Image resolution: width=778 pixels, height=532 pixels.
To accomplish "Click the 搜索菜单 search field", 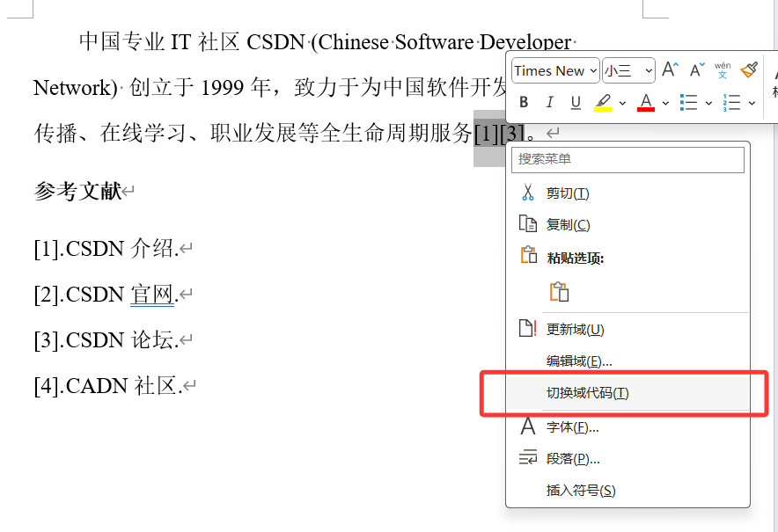I will (x=628, y=159).
